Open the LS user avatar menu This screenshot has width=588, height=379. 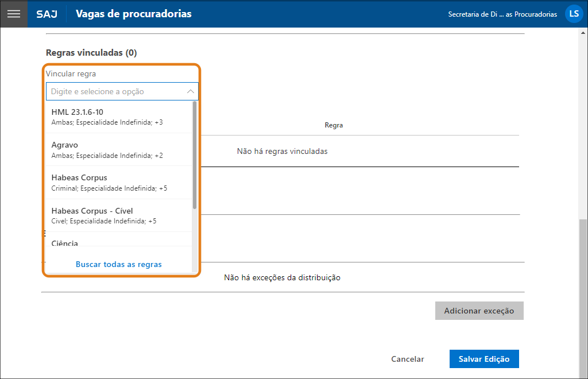pos(574,14)
